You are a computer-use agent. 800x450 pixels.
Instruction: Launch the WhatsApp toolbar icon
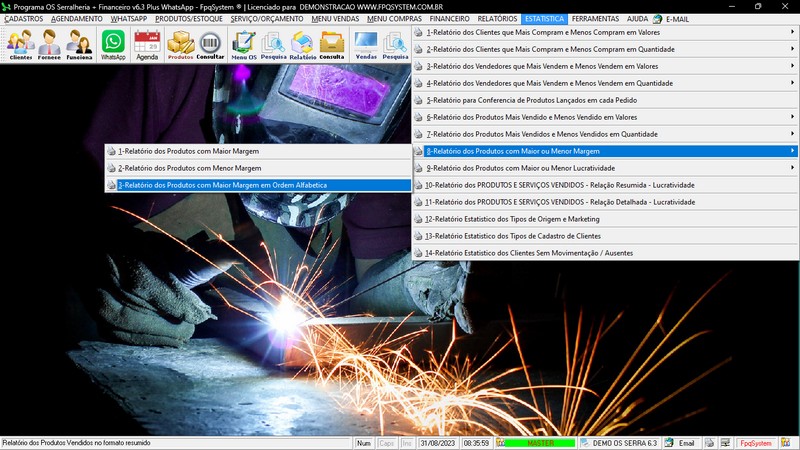(114, 45)
